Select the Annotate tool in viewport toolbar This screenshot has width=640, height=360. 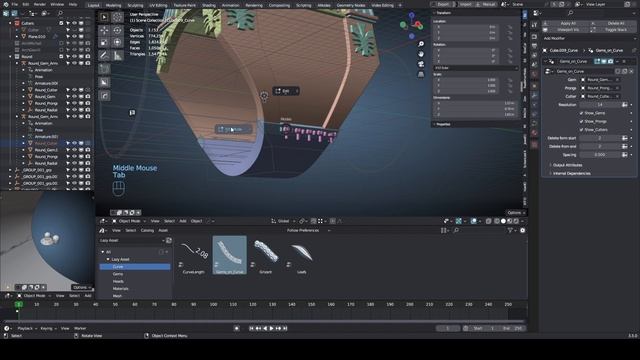104,55
